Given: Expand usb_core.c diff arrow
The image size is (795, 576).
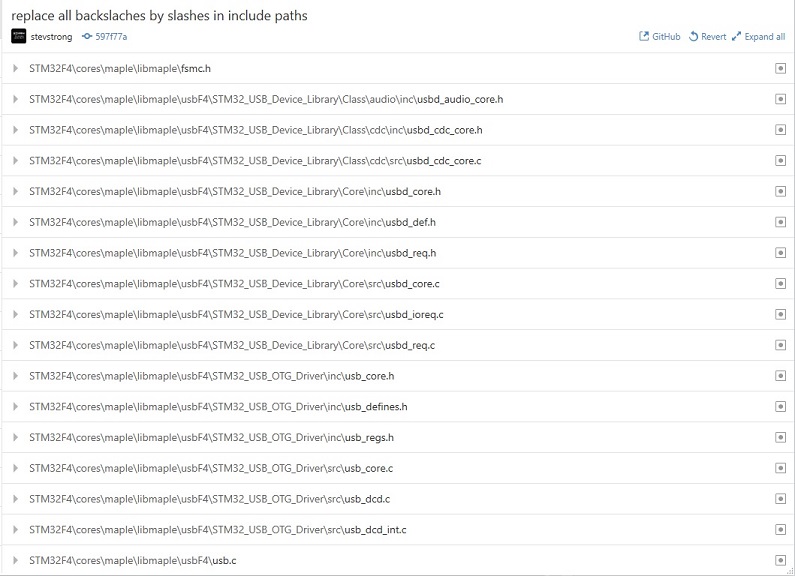Looking at the screenshot, I should point(15,468).
